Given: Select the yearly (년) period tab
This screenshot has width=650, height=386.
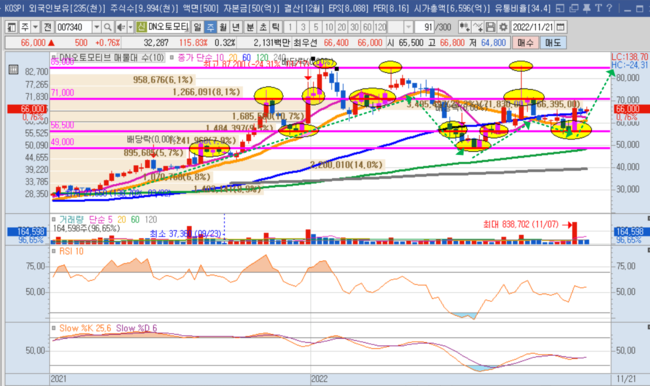Looking at the screenshot, I should (236, 27).
